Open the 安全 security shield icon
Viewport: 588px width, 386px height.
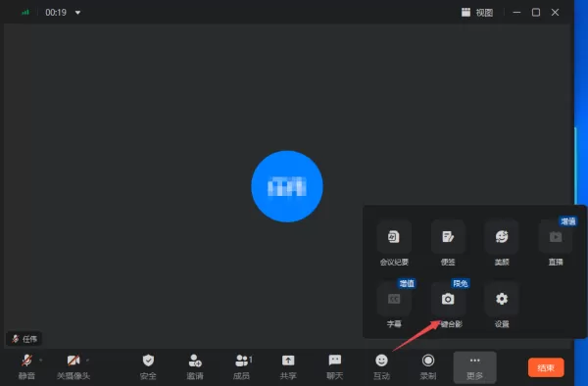[148, 361]
